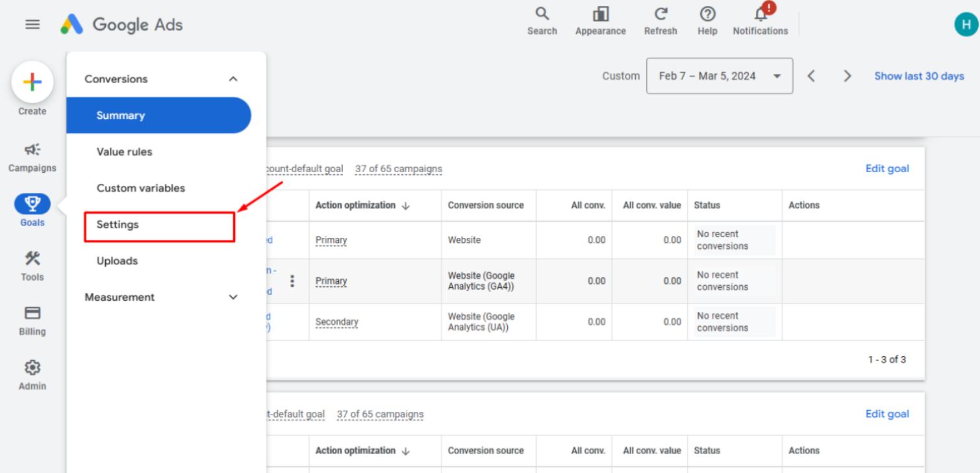
Task: Open Notifications bell
Action: click(x=760, y=21)
